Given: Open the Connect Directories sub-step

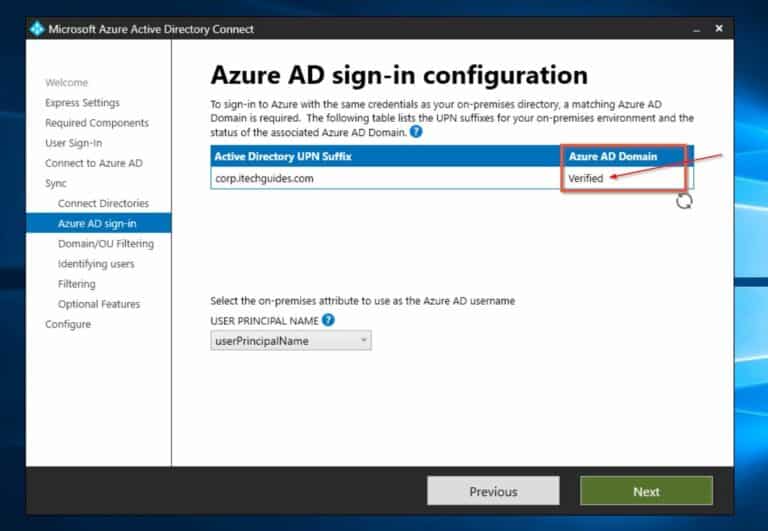Looking at the screenshot, I should 103,203.
